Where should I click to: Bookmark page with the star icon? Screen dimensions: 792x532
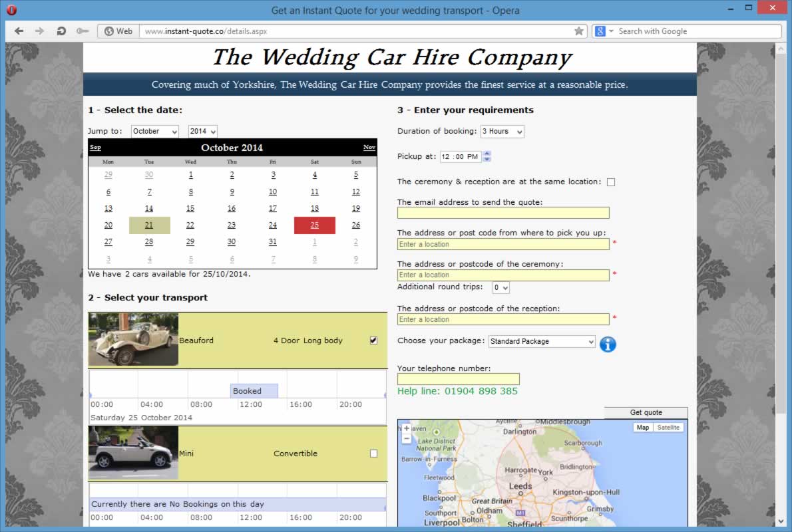579,31
